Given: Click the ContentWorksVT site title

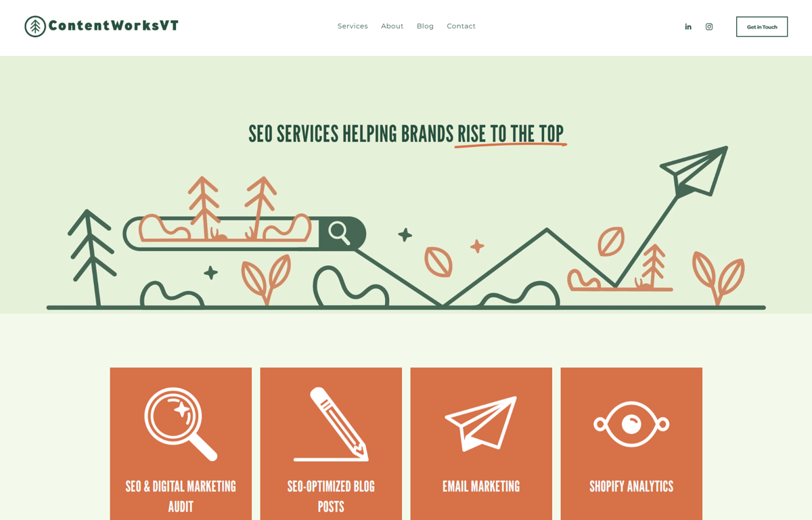Looking at the screenshot, I should [114, 26].
